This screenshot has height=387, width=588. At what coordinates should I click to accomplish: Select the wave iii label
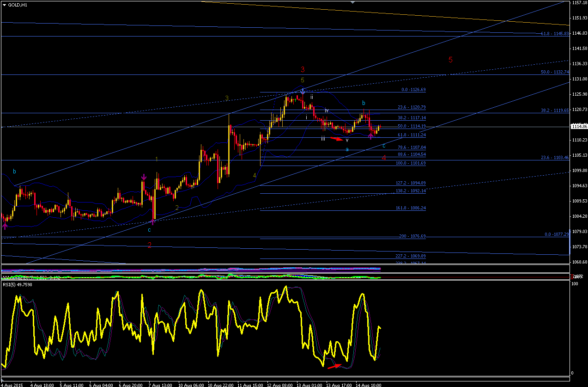(323, 139)
